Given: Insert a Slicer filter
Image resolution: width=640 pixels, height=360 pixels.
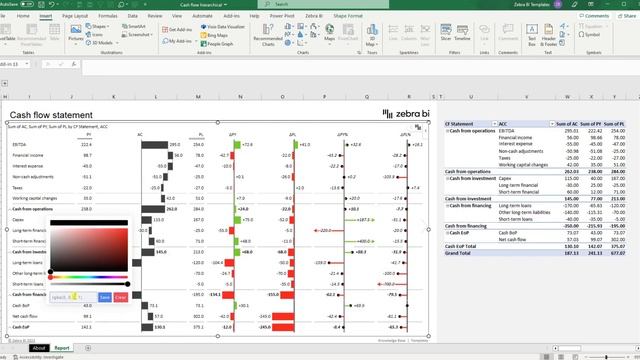Looking at the screenshot, I should click(446, 33).
